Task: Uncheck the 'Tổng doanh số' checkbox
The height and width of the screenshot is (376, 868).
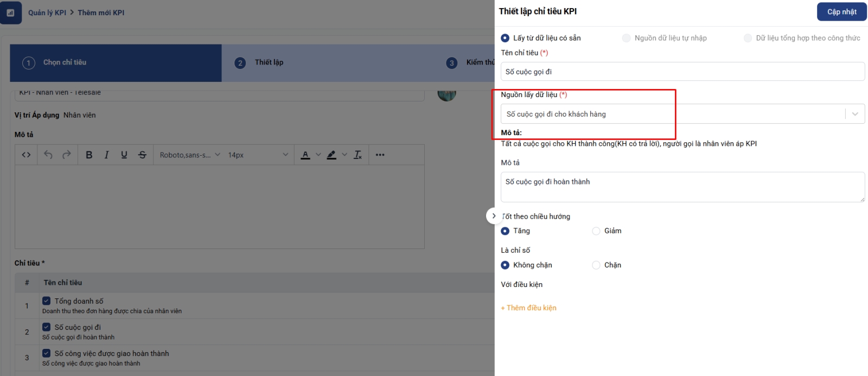Action: [x=47, y=301]
